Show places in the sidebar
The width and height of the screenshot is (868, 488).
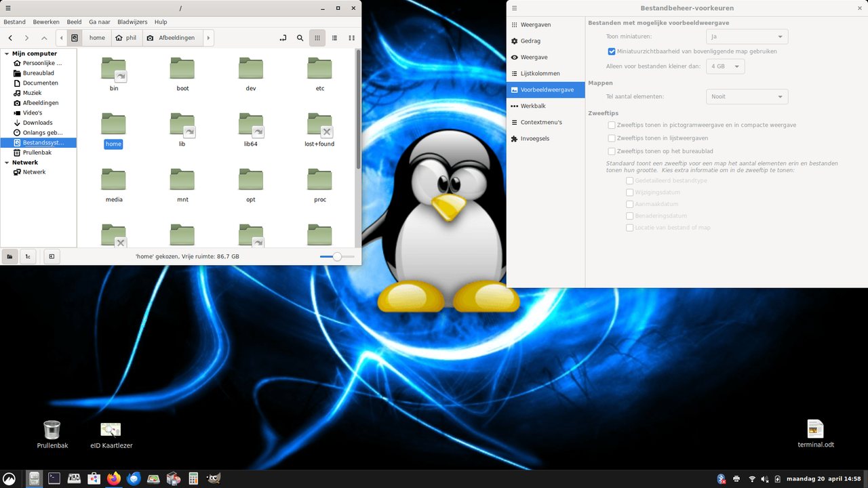click(10, 256)
